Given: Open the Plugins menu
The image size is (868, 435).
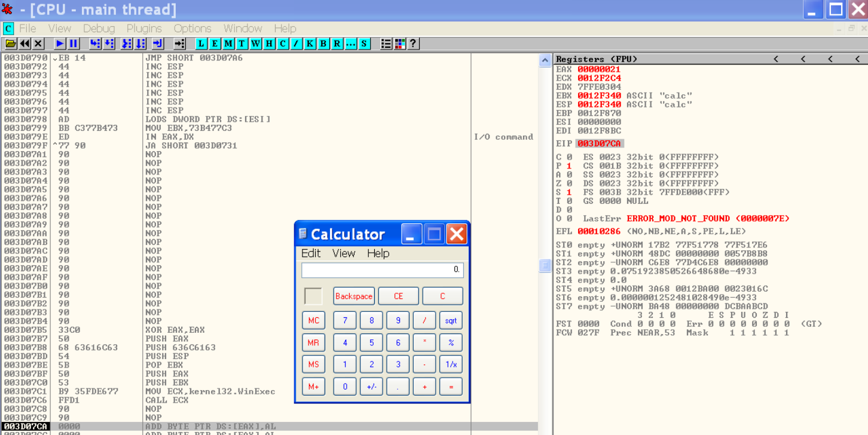Looking at the screenshot, I should point(144,29).
